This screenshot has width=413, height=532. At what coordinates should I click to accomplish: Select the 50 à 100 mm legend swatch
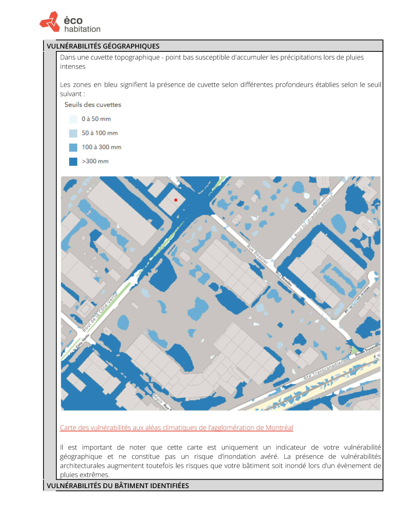coord(73,133)
